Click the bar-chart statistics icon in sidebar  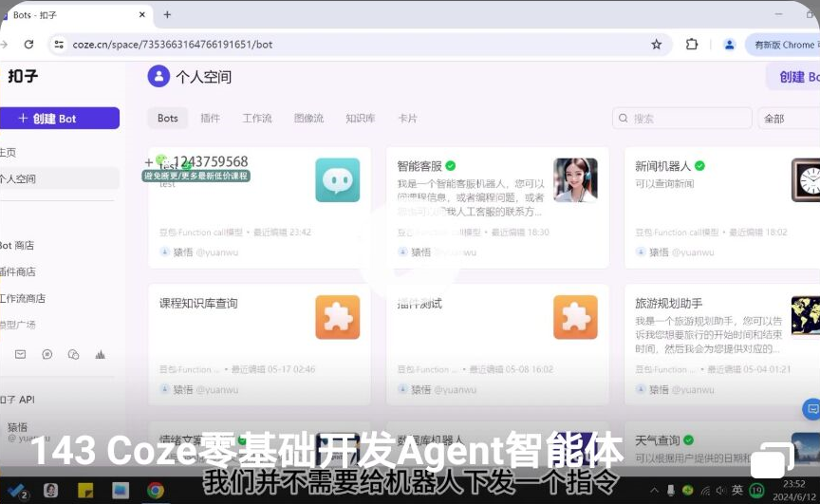(100, 354)
